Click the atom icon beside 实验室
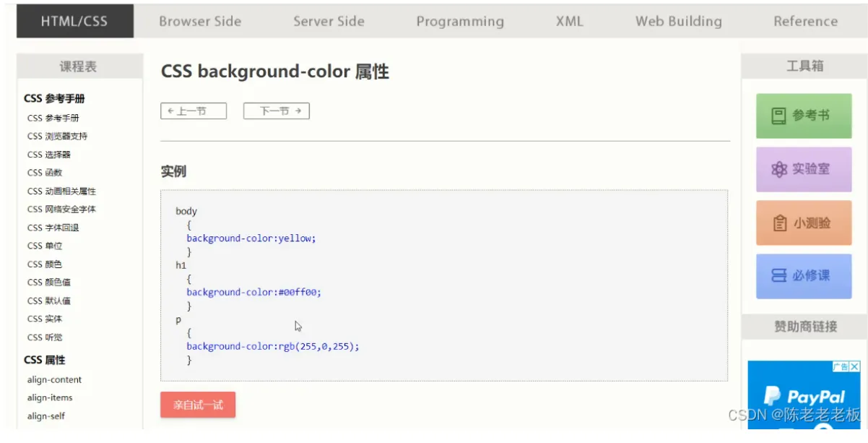The height and width of the screenshot is (443, 868). point(778,169)
